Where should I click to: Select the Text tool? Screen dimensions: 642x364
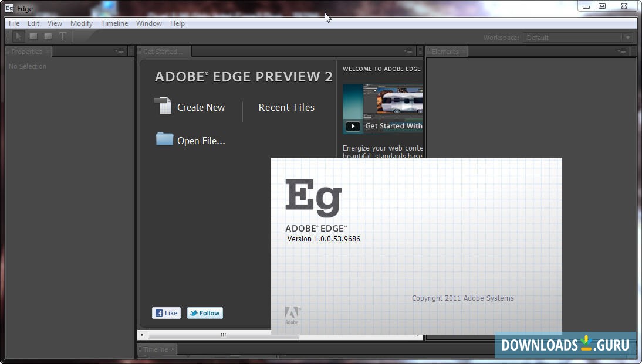click(x=63, y=36)
